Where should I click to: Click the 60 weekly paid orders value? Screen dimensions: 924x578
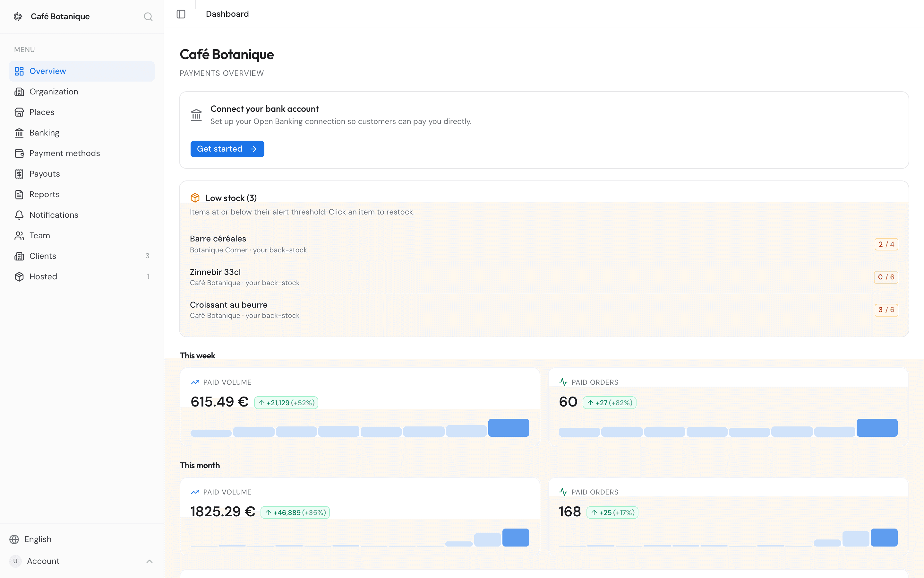568,402
